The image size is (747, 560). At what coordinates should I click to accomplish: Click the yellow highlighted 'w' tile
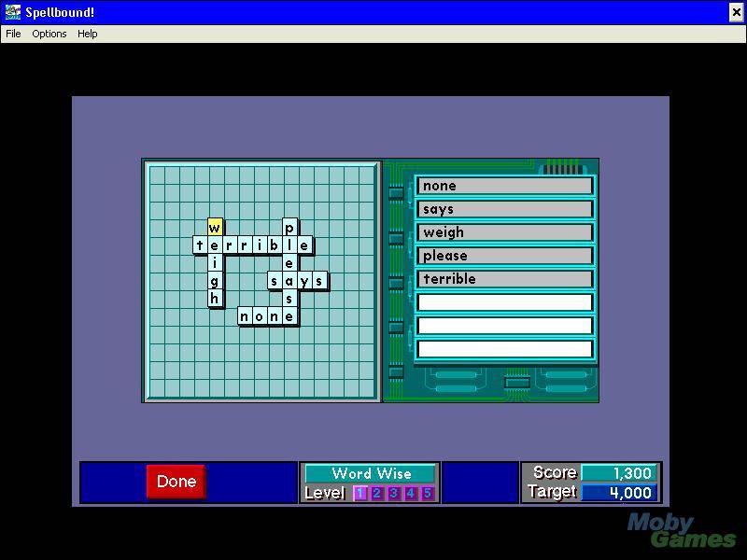(x=215, y=228)
